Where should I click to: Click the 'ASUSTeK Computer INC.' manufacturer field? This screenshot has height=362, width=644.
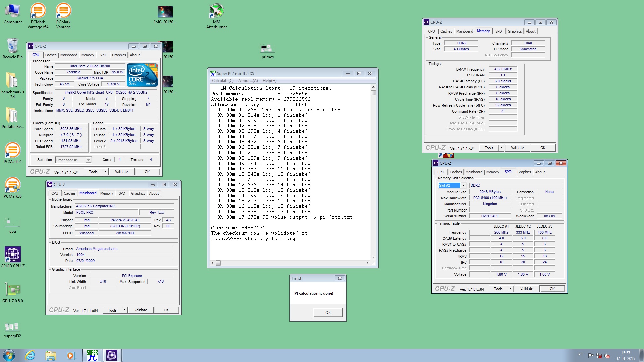[124, 206]
